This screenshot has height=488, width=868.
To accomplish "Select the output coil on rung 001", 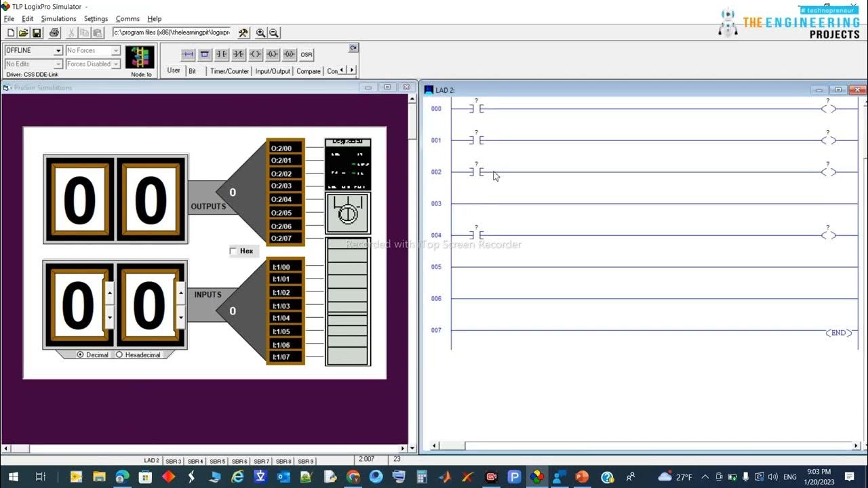I will 828,140.
